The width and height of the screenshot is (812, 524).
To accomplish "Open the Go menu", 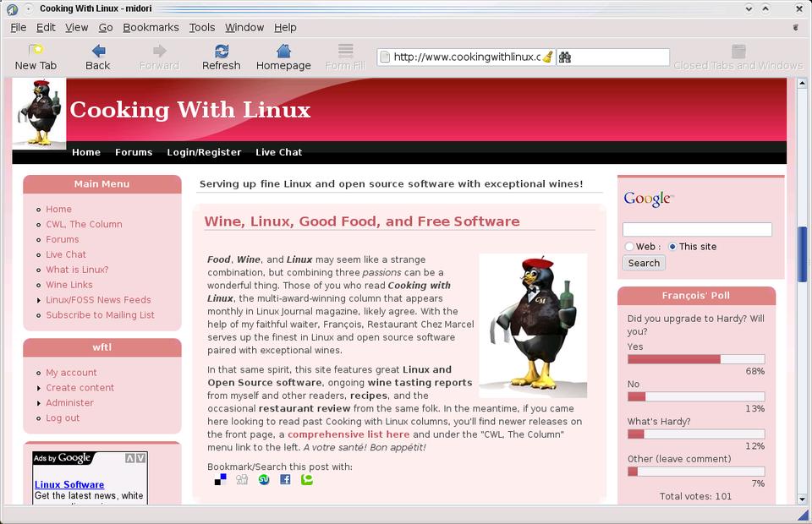I will pyautogui.click(x=106, y=27).
